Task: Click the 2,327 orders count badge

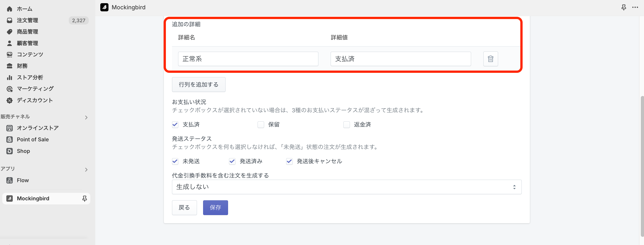Action: coord(79,20)
